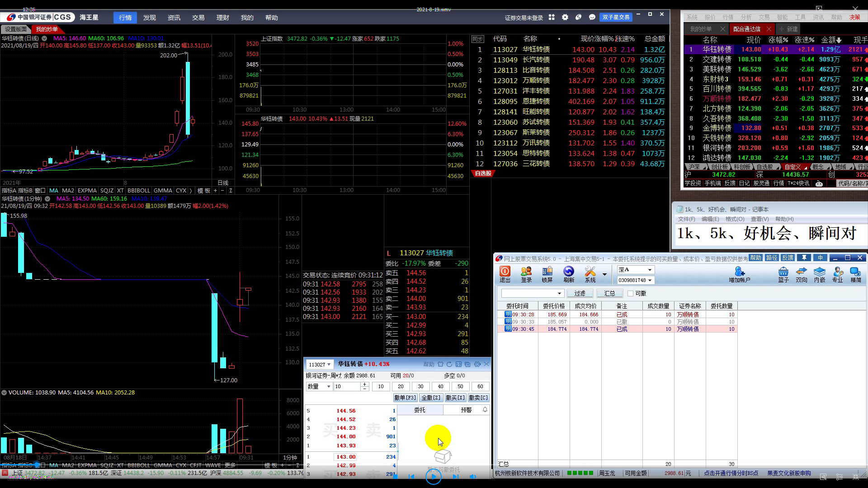Click the alert bell icon beside 预警
This screenshot has width=868, height=488.
point(485,409)
